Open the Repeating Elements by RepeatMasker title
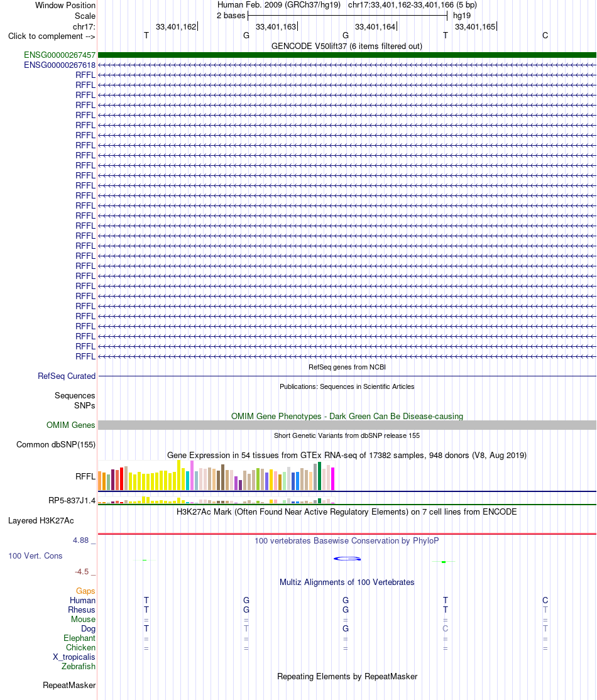Viewport: 597px width, 700px height. click(x=347, y=676)
